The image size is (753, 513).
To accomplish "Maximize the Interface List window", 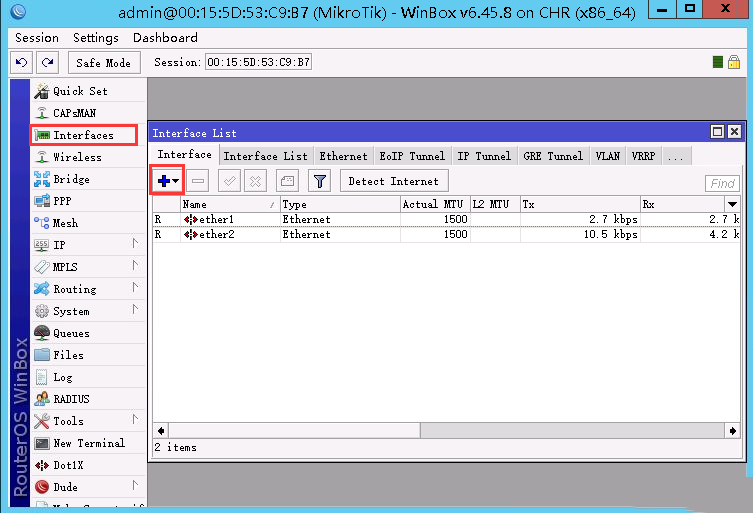I will [x=717, y=132].
